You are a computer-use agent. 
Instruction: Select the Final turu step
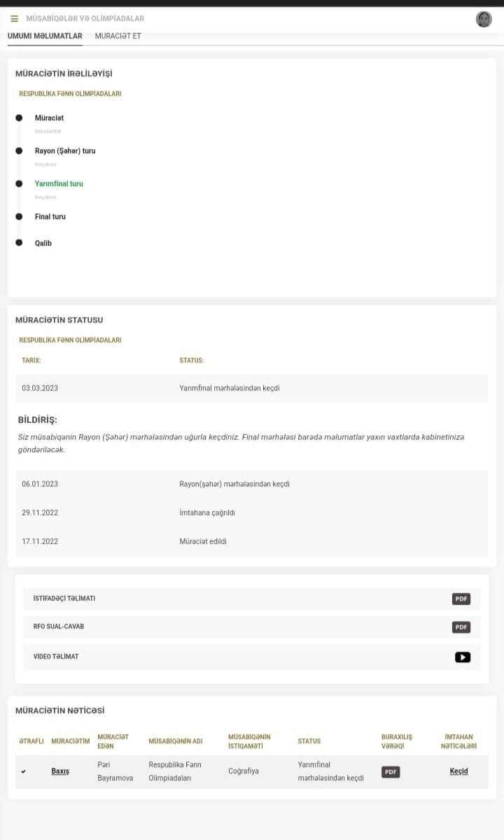pos(50,216)
